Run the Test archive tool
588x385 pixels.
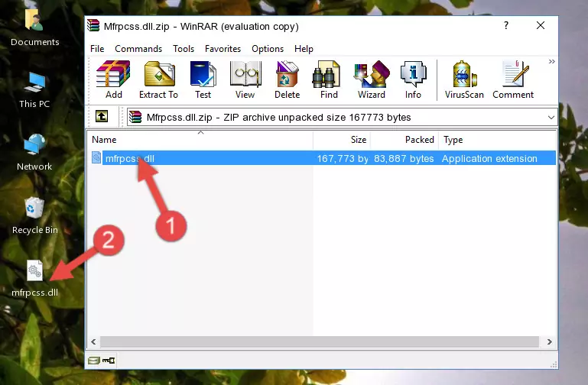pyautogui.click(x=203, y=79)
